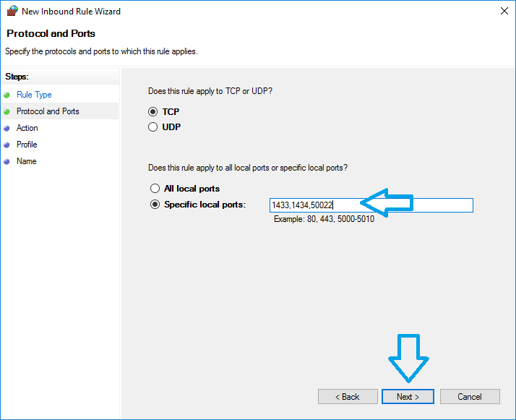Screen dimensions: 516x420
Task: Choose the Specific local ports option
Action: click(x=155, y=205)
